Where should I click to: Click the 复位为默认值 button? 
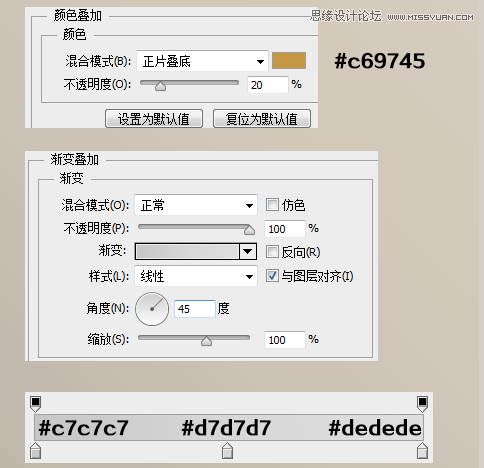pyautogui.click(x=262, y=119)
